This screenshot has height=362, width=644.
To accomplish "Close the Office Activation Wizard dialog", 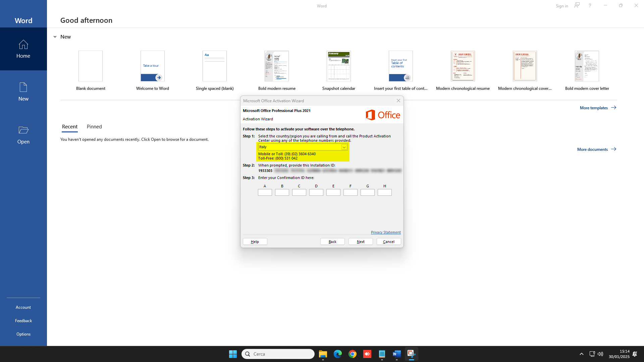I will (398, 101).
